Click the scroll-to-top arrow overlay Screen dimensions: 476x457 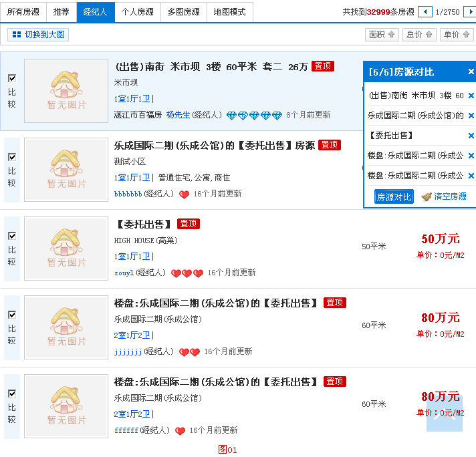(x=445, y=413)
